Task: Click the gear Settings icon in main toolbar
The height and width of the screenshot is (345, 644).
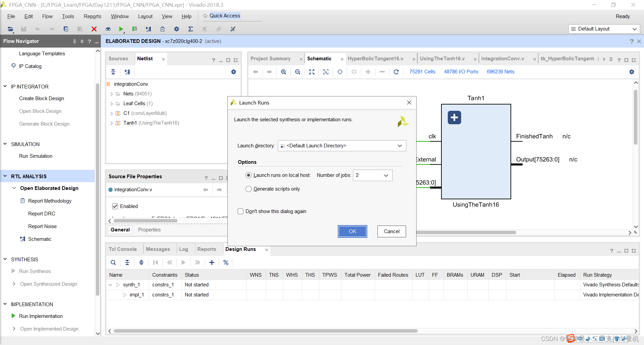Action: click(x=176, y=29)
